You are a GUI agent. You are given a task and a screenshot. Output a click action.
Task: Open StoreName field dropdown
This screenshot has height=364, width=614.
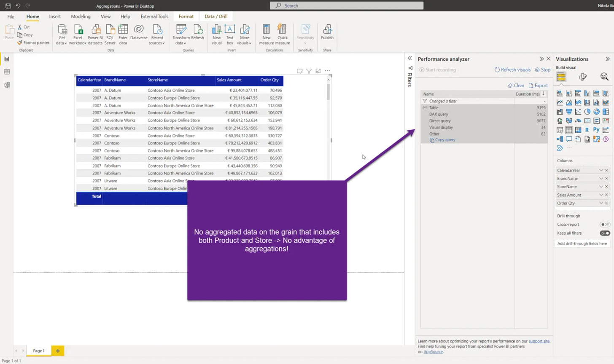601,187
